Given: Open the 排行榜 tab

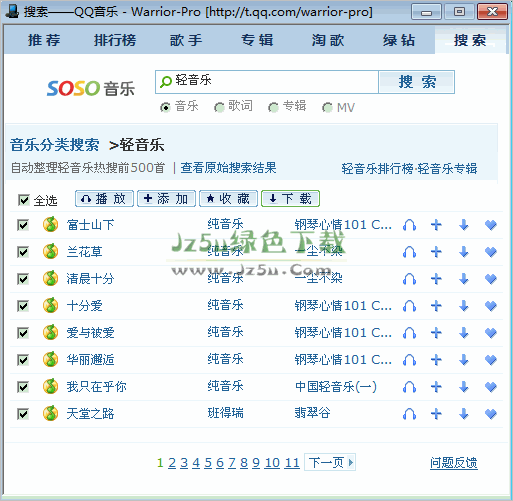Looking at the screenshot, I should (x=115, y=40).
